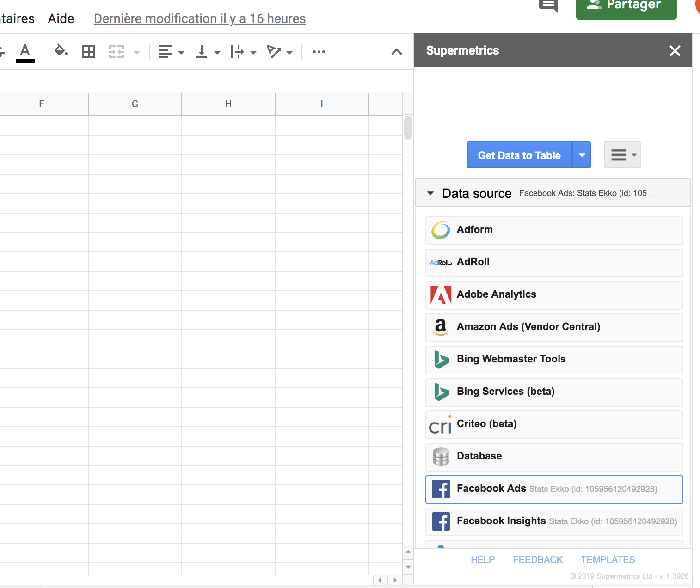Select Database data source

click(554, 457)
